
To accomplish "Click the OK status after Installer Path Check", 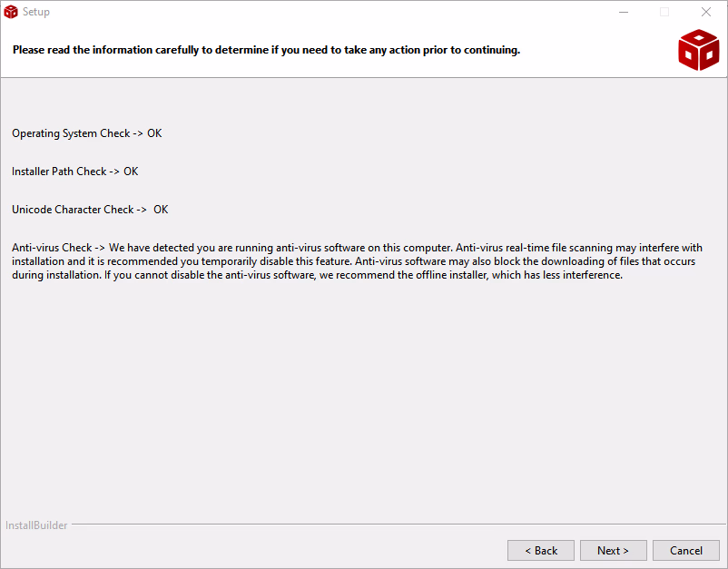I will pyautogui.click(x=131, y=172).
